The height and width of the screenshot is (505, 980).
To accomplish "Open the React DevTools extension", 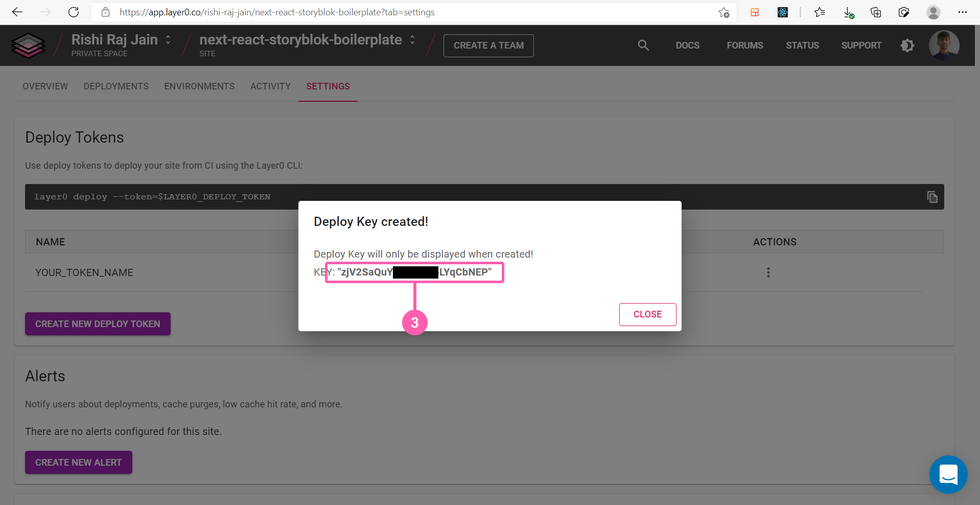I will tap(783, 12).
